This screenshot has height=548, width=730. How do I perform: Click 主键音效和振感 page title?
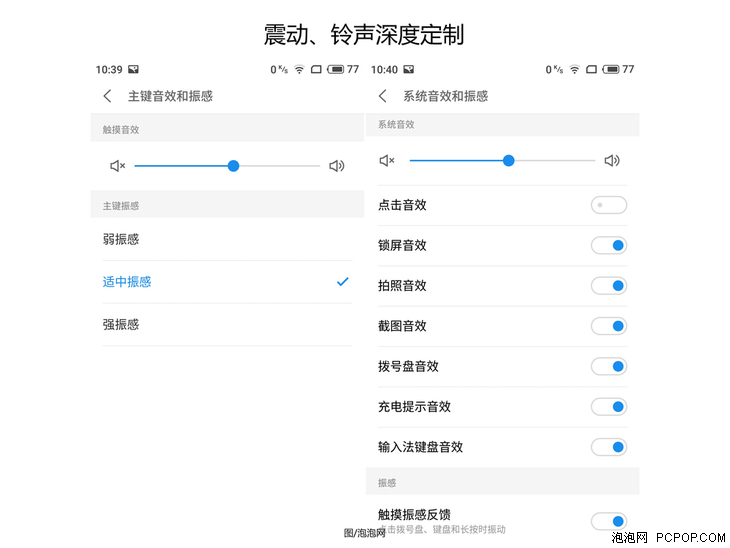click(x=170, y=96)
